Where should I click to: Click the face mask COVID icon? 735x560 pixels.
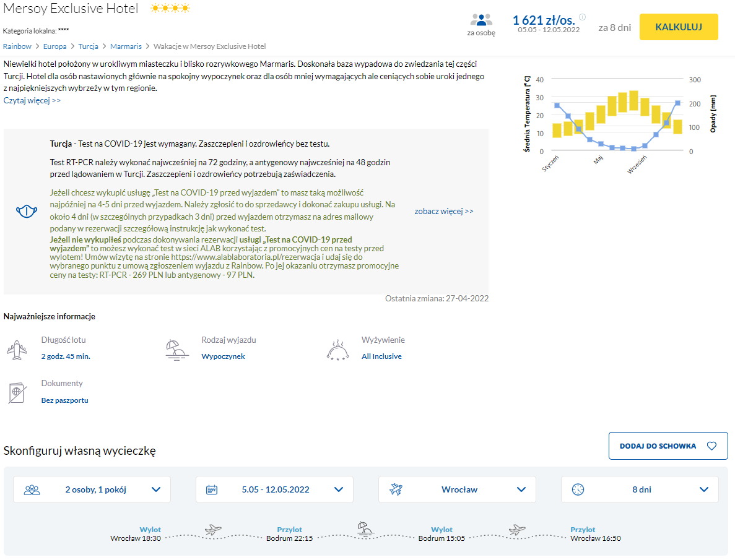pyautogui.click(x=25, y=212)
